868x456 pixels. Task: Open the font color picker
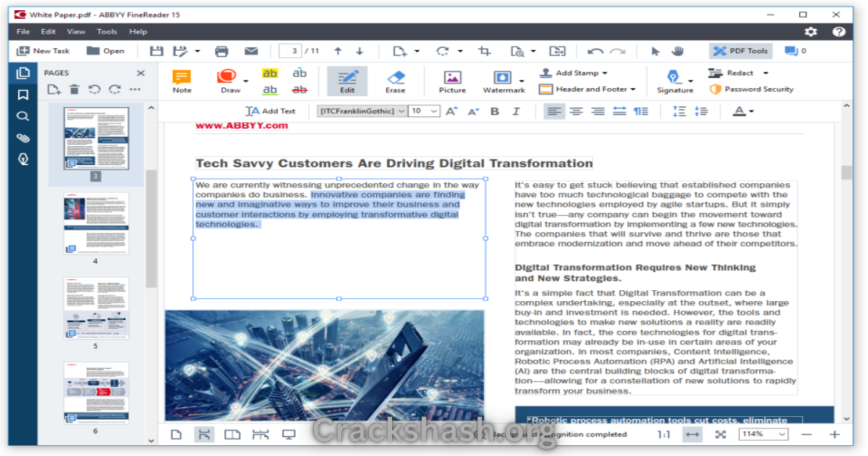point(743,111)
